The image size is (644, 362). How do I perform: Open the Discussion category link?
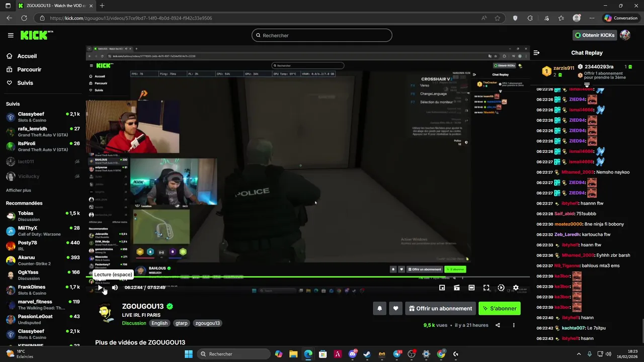pyautogui.click(x=134, y=323)
